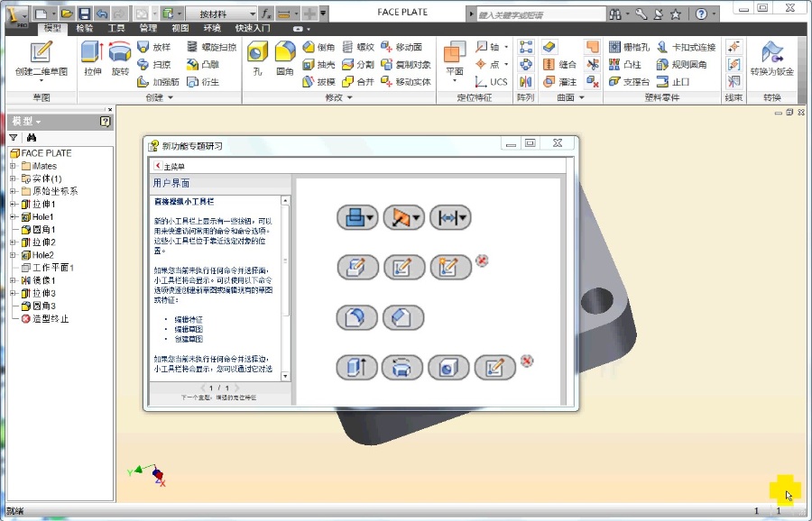Open the 创建 panel dropdown arrow
The width and height of the screenshot is (812, 521).
pos(171,97)
